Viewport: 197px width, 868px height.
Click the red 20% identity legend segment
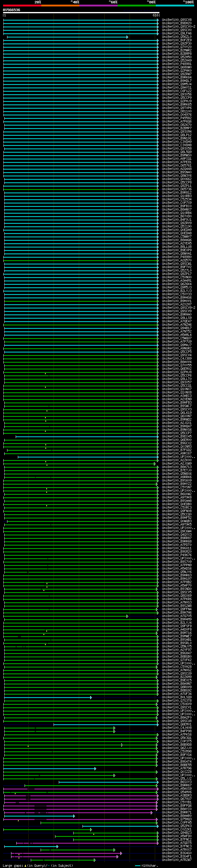[22, 6]
